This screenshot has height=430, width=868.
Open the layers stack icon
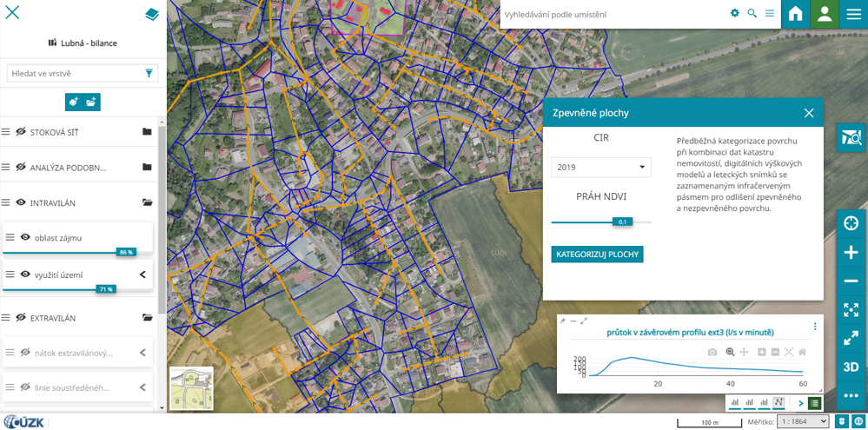(152, 14)
